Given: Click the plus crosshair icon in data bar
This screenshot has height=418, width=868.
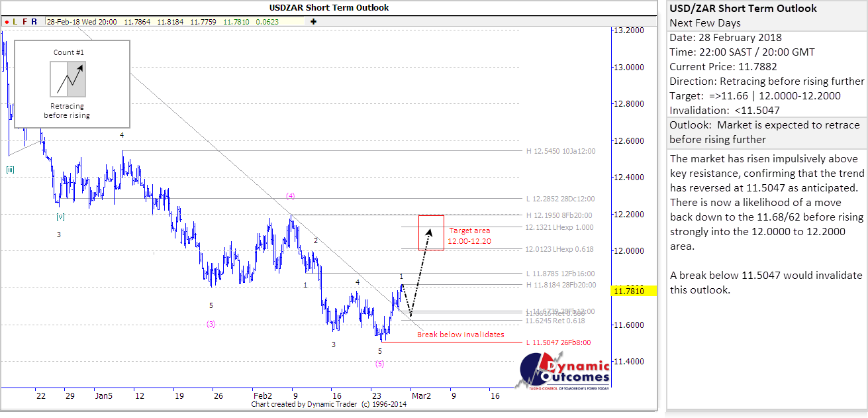Looking at the screenshot, I should click(x=313, y=22).
